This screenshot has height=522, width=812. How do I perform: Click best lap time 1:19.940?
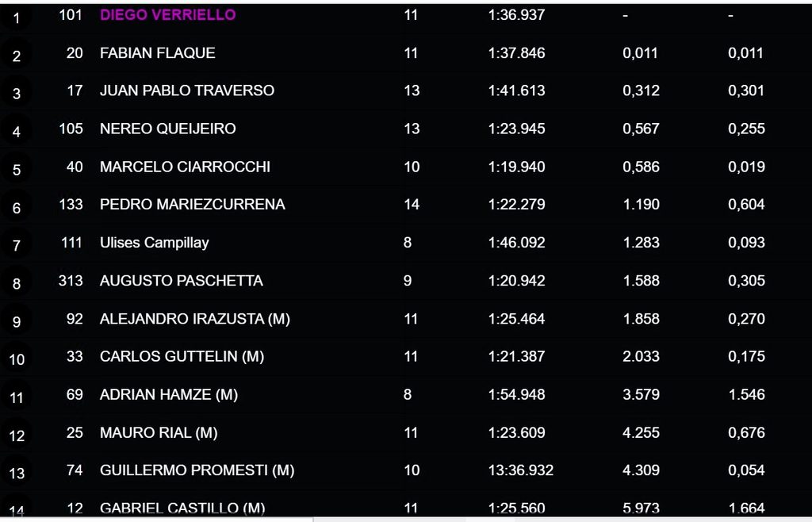click(516, 167)
